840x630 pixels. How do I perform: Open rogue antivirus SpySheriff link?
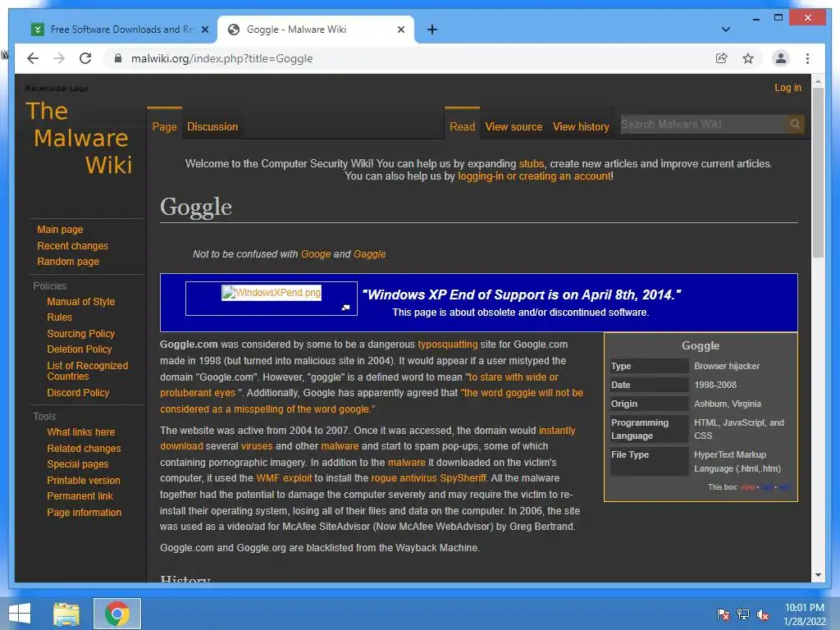[428, 478]
